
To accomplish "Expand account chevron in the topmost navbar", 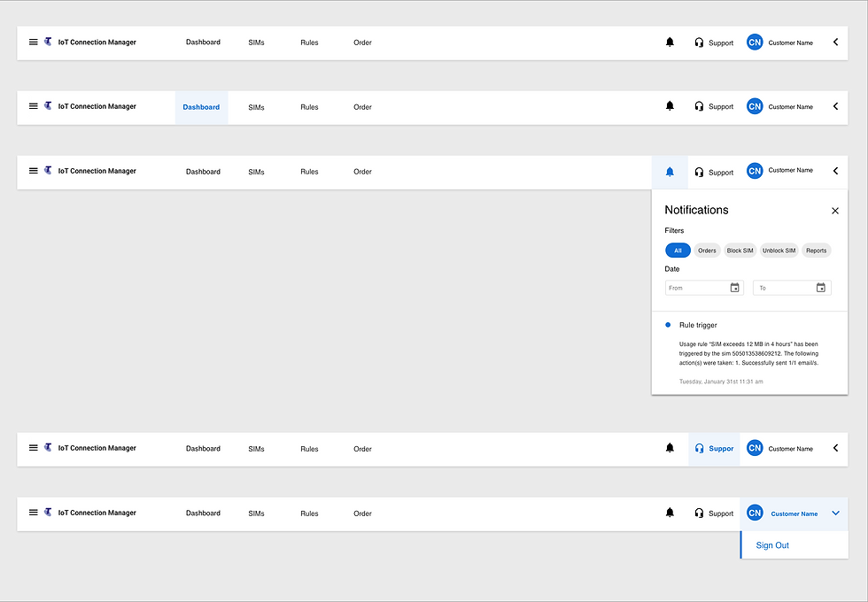I will click(x=835, y=42).
